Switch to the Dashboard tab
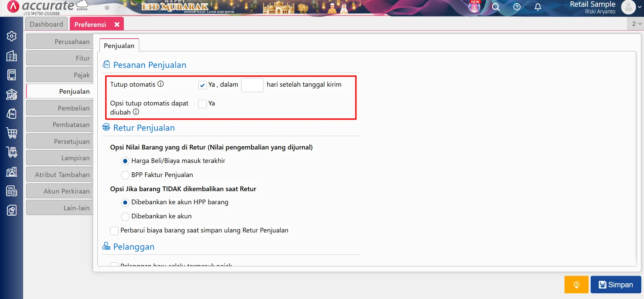The height and width of the screenshot is (299, 644). click(x=46, y=24)
